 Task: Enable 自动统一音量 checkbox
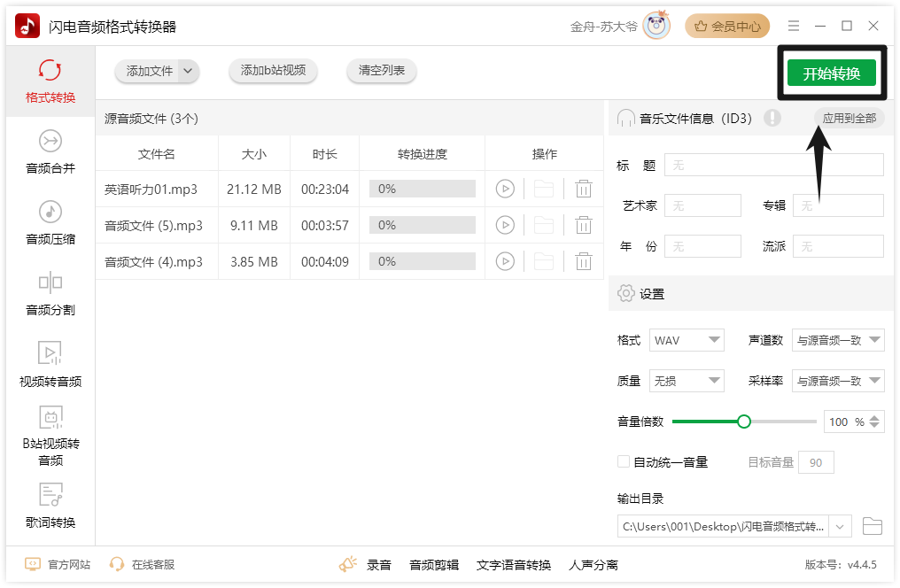[x=624, y=461]
